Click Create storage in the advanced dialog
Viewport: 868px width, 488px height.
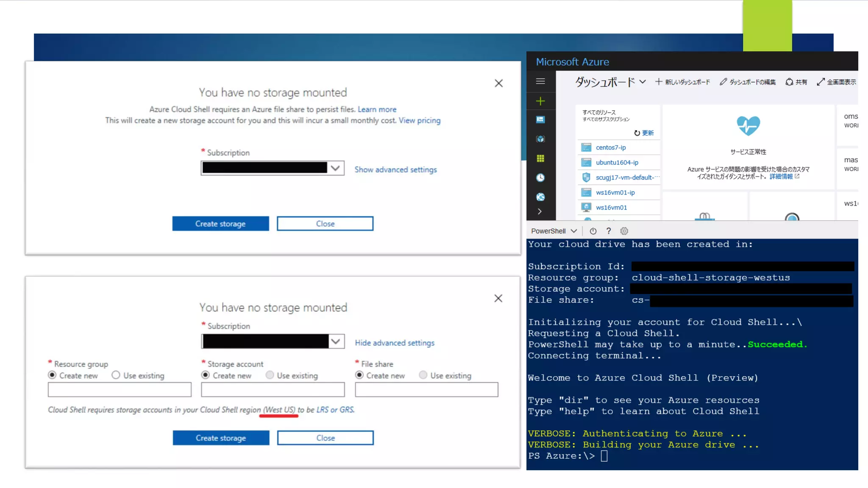point(221,438)
